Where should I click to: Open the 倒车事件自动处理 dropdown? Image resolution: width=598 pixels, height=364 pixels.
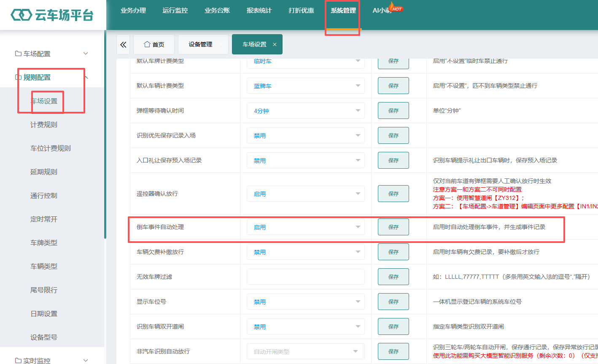(x=306, y=227)
